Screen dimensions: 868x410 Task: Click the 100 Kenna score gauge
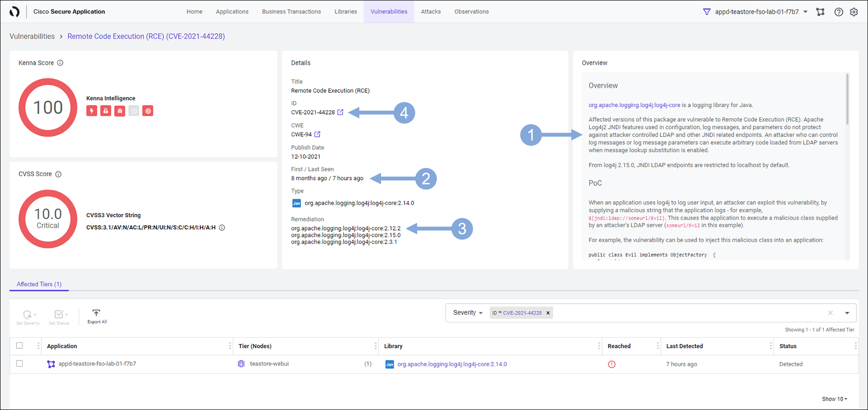[48, 107]
